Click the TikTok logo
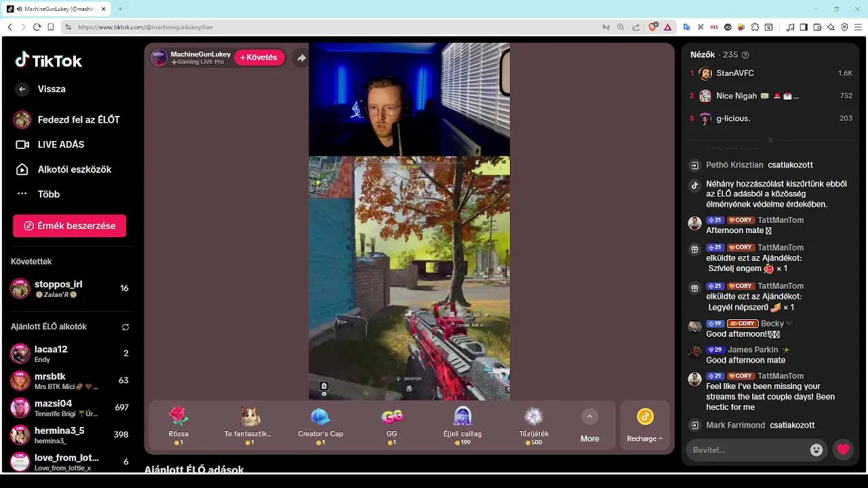 pos(48,60)
